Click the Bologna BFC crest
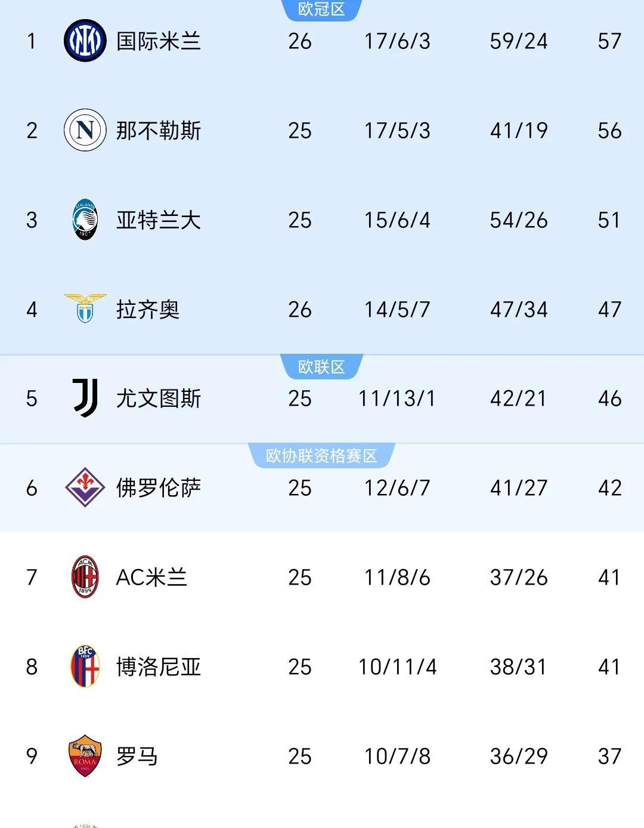 [x=85, y=666]
